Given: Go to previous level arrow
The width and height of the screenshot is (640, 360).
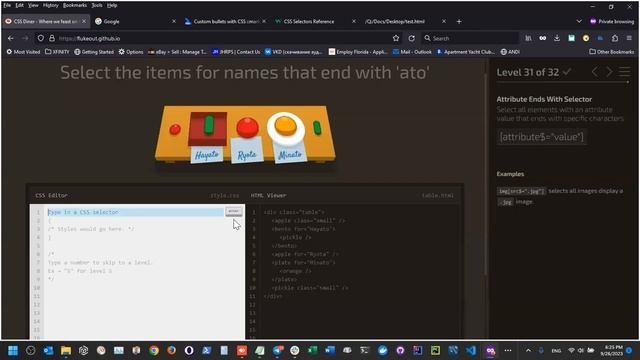Looking at the screenshot, I should (x=595, y=72).
